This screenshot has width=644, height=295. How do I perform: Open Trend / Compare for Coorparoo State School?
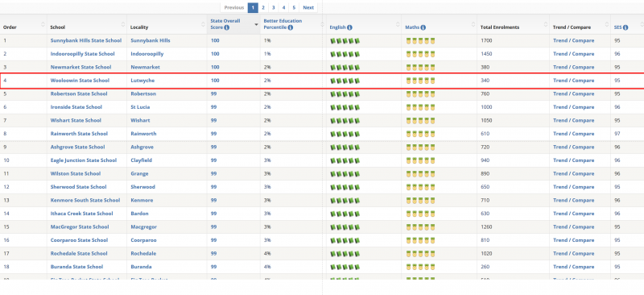pyautogui.click(x=573, y=240)
